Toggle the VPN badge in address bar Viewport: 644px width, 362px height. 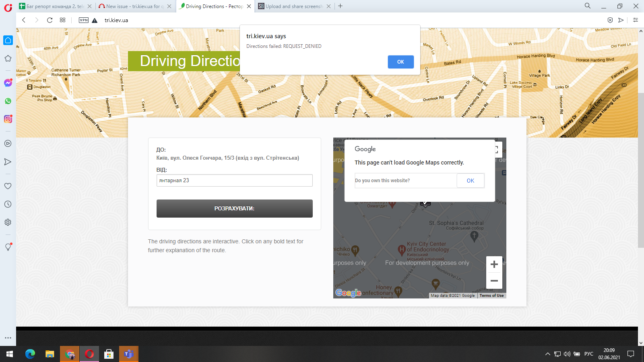click(x=84, y=20)
